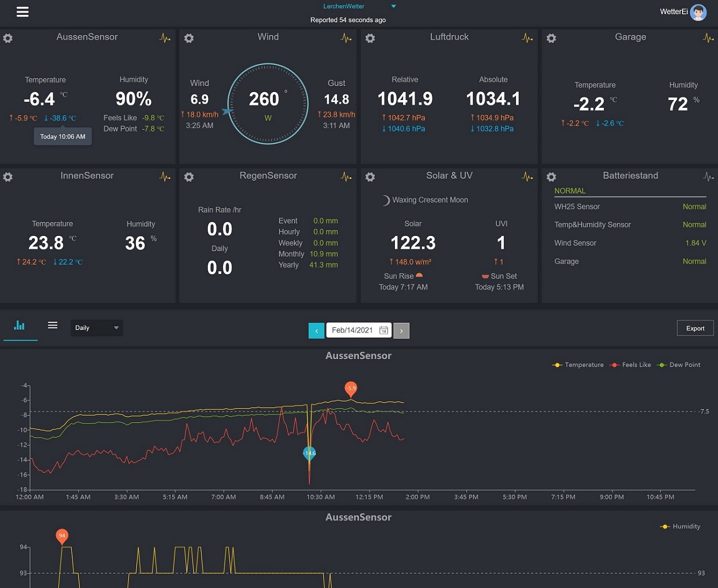Show Wind panel graph pulse icon

click(x=346, y=38)
